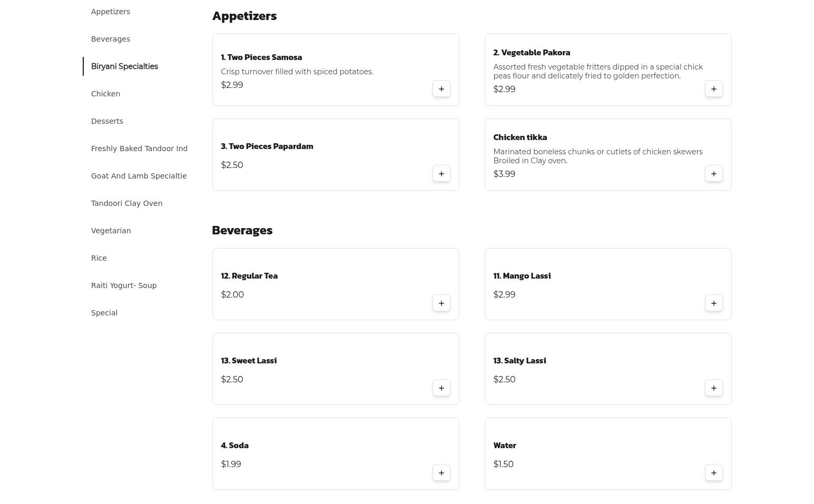Screen dimensions: 814x504
Task: Add Two Pieces Samosa with plus icon
Action: (441, 89)
